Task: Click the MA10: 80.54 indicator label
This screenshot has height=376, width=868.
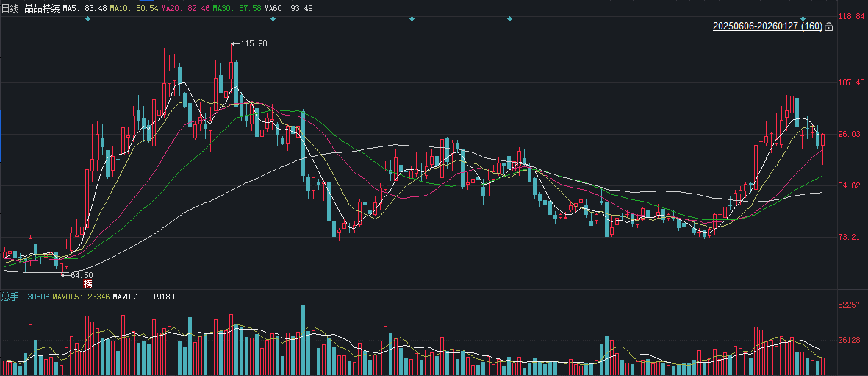Action: (x=132, y=7)
